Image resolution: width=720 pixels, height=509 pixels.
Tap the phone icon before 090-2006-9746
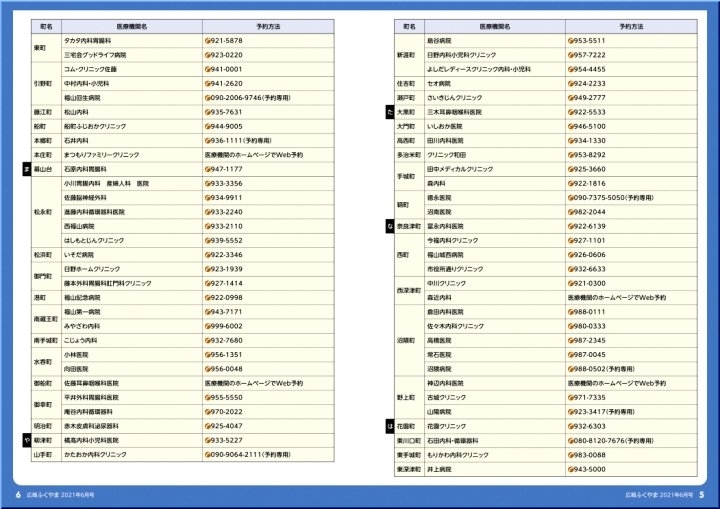click(208, 99)
